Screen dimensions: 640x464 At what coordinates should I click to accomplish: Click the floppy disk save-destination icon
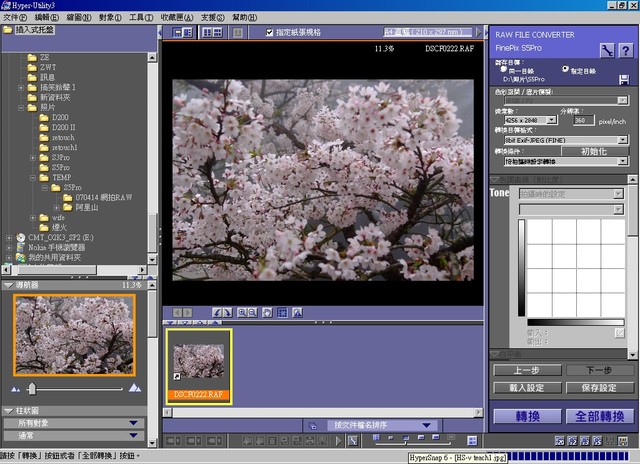click(x=624, y=80)
